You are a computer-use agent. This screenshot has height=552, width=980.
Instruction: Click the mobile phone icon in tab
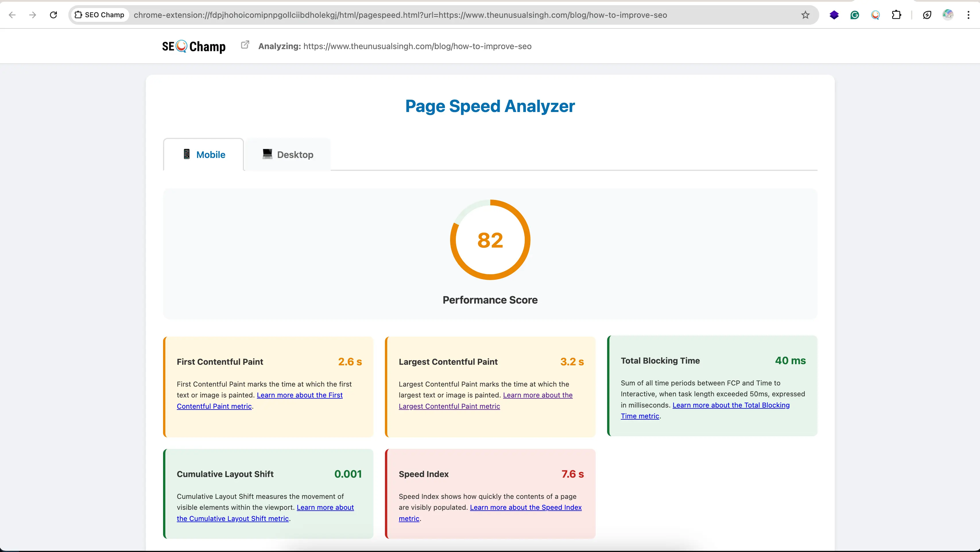point(186,154)
